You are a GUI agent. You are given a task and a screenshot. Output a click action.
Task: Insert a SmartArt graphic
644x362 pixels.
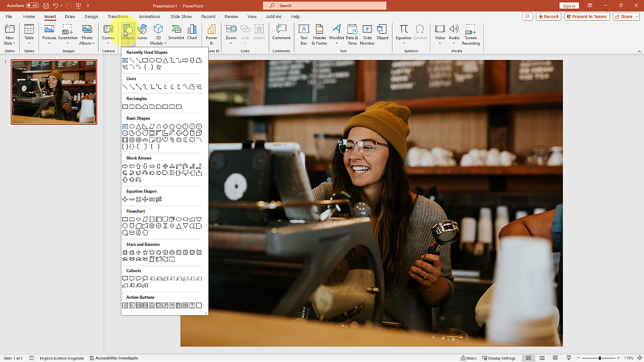click(176, 33)
